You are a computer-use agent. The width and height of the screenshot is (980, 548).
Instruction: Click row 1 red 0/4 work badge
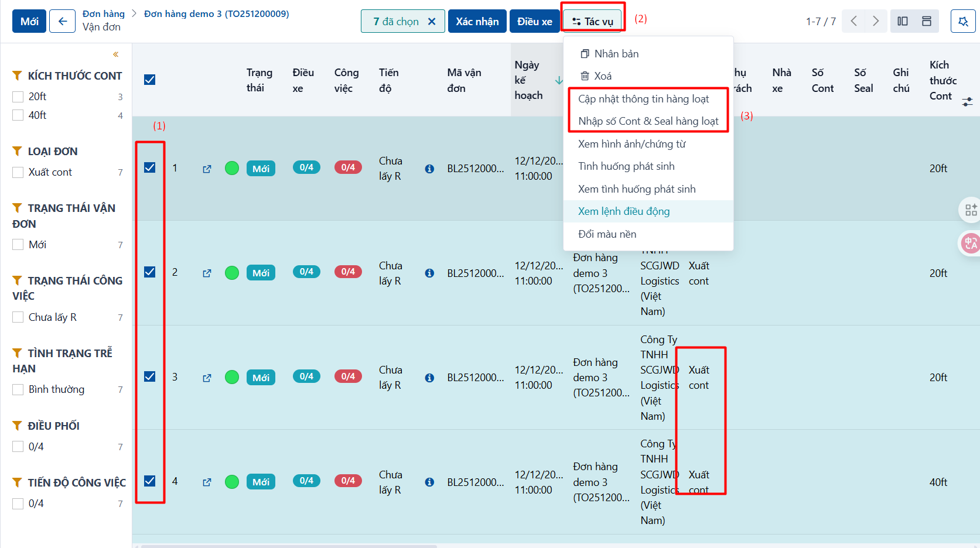point(348,167)
